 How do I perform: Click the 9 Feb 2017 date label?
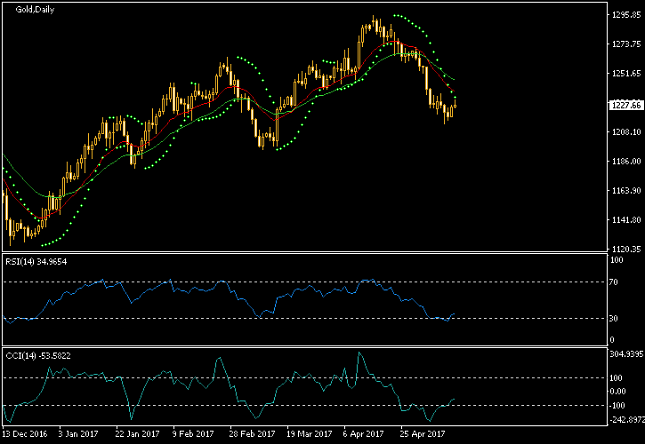tap(193, 434)
